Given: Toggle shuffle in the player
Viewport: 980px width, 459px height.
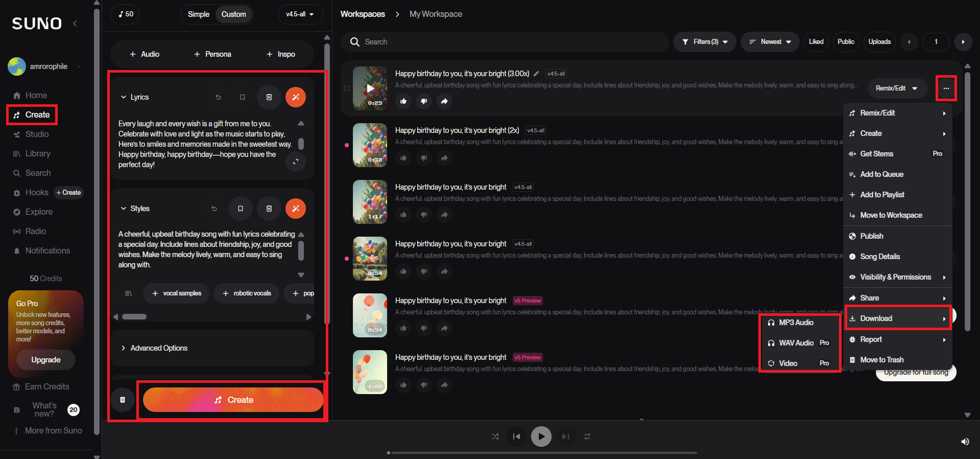Looking at the screenshot, I should click(x=495, y=437).
